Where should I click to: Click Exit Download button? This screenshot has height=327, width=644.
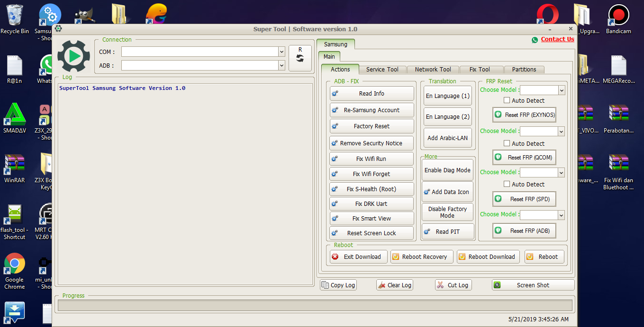coord(359,257)
